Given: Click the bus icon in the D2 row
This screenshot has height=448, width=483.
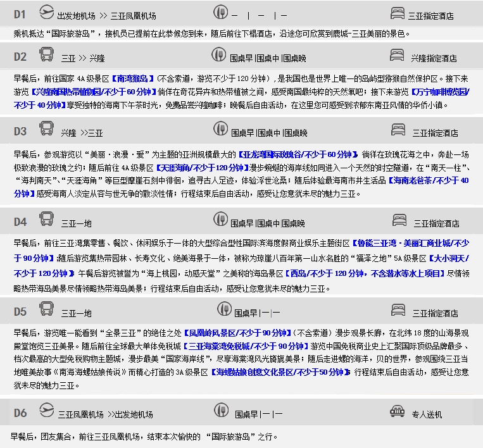Looking at the screenshot, I should pos(47,56).
